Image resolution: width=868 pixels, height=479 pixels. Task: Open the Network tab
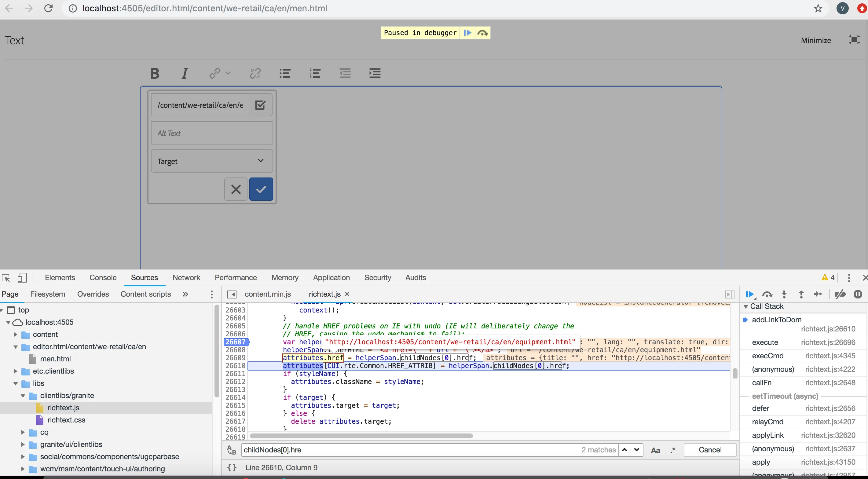(186, 278)
